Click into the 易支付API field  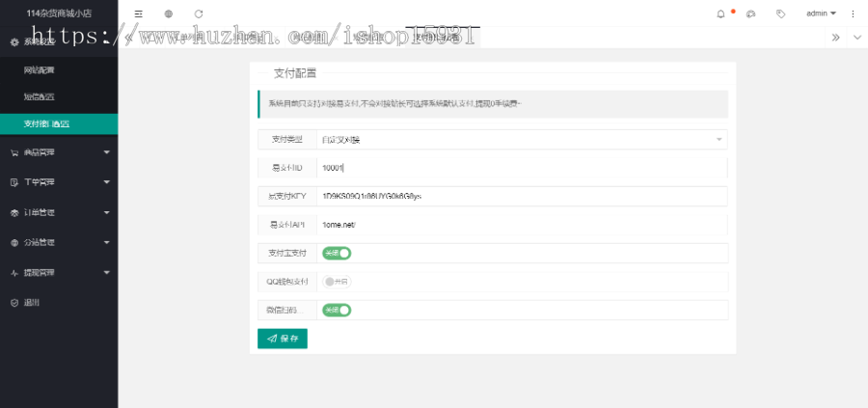click(522, 226)
